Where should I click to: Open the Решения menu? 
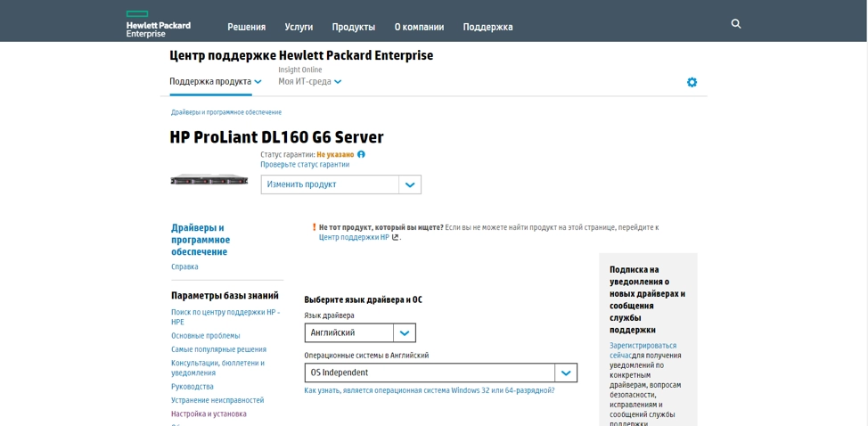(x=246, y=27)
